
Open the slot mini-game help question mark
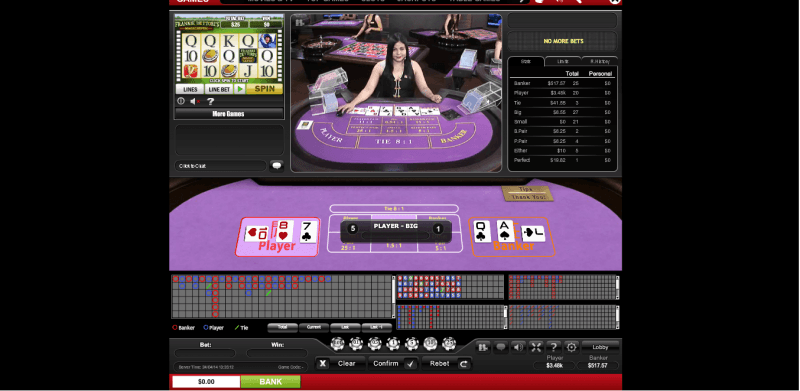click(210, 101)
